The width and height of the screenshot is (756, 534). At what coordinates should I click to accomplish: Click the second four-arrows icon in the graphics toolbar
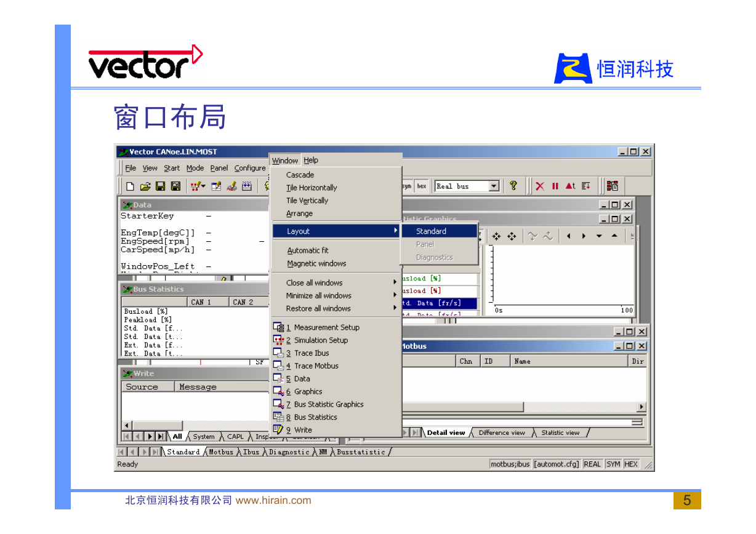click(512, 236)
